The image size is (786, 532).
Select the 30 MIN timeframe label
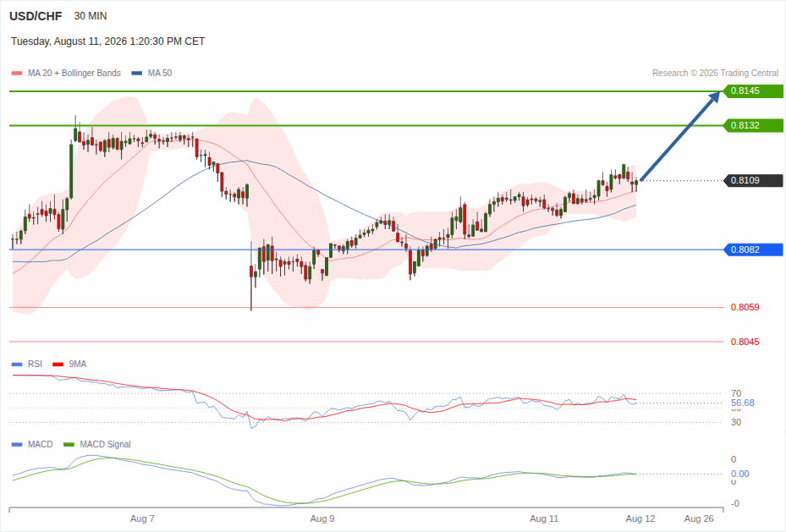click(x=91, y=16)
